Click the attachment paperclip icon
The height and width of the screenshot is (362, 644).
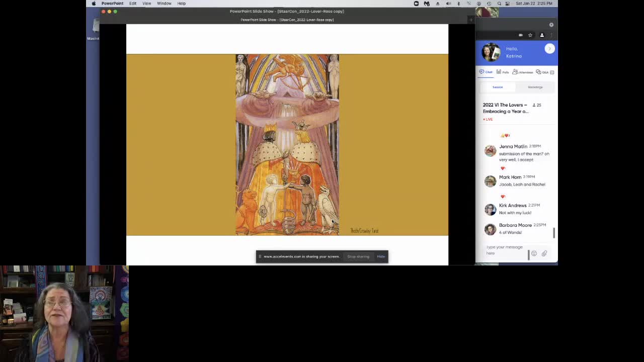click(544, 253)
